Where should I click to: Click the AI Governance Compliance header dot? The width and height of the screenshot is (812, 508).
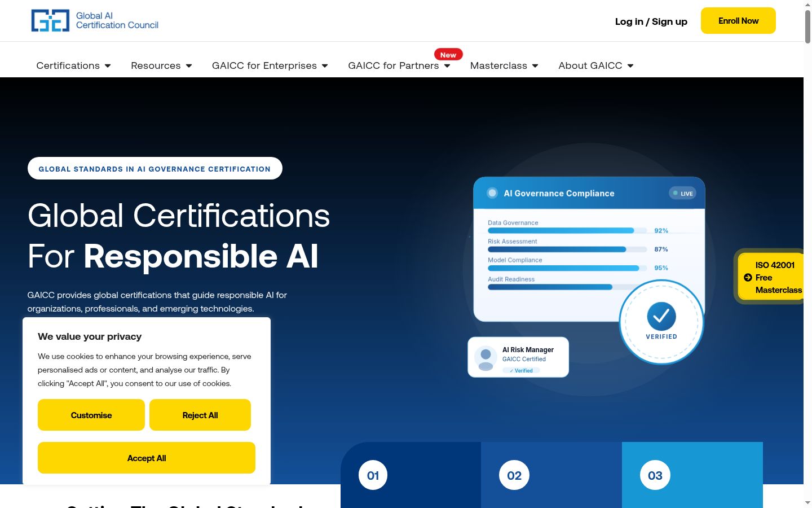click(492, 193)
